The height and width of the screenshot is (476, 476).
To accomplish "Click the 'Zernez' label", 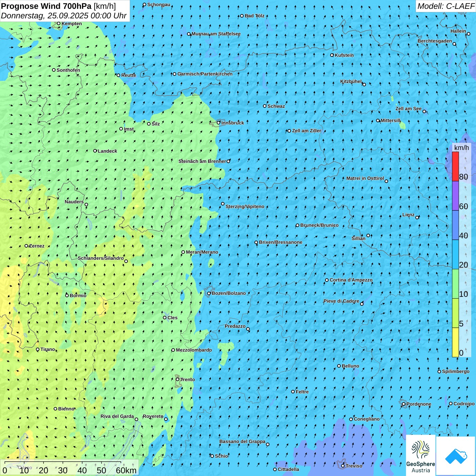I will pyautogui.click(x=37, y=246).
